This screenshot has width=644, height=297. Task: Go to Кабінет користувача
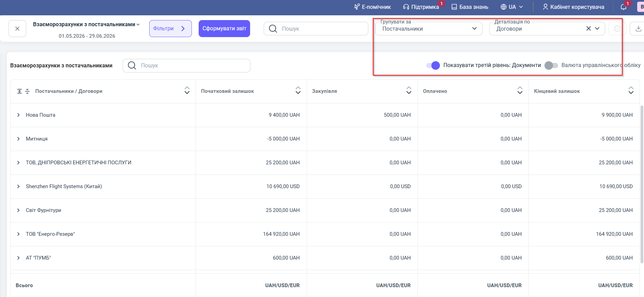pyautogui.click(x=573, y=7)
